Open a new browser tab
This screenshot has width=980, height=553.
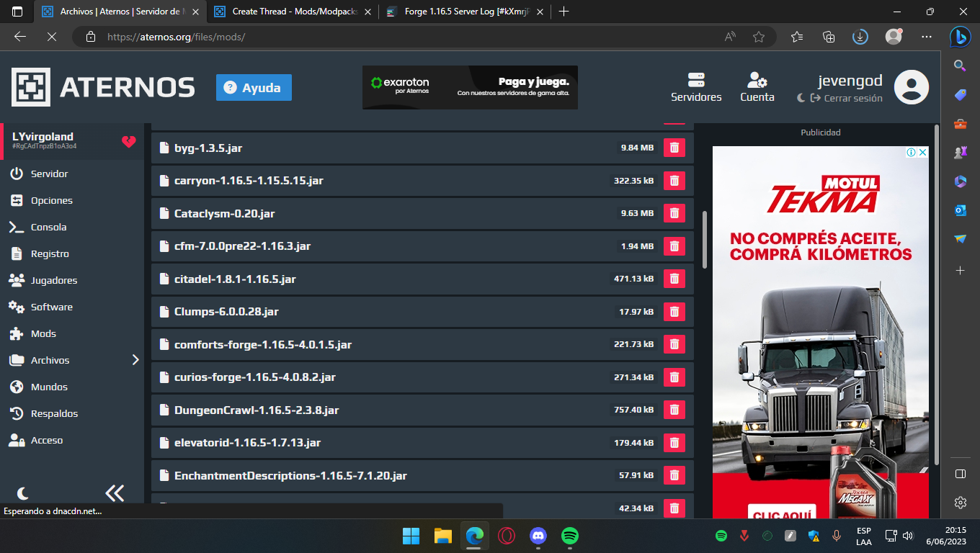pyautogui.click(x=563, y=12)
